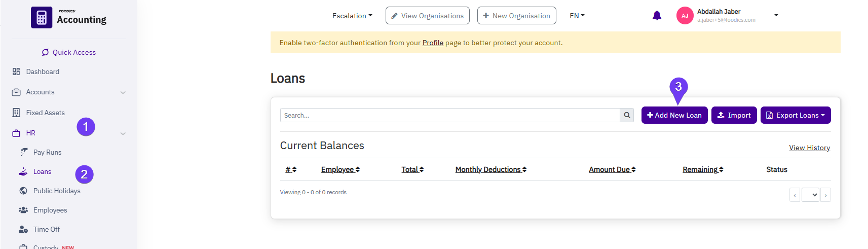Click the search magnifier icon button
868x249 pixels.
pyautogui.click(x=627, y=115)
